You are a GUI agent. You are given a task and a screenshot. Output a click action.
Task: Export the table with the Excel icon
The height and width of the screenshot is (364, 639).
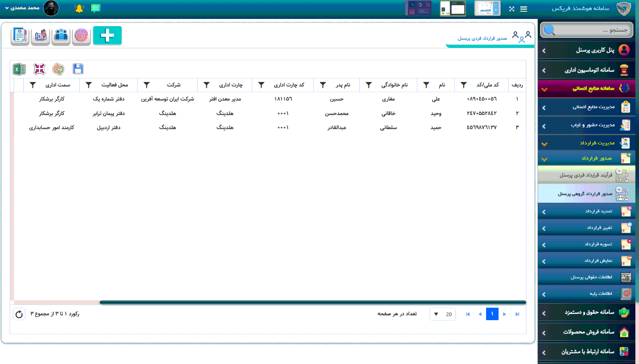click(x=19, y=69)
